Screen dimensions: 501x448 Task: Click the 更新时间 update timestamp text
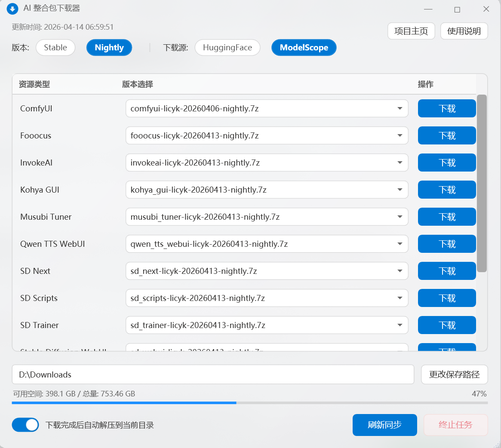pyautogui.click(x=63, y=27)
